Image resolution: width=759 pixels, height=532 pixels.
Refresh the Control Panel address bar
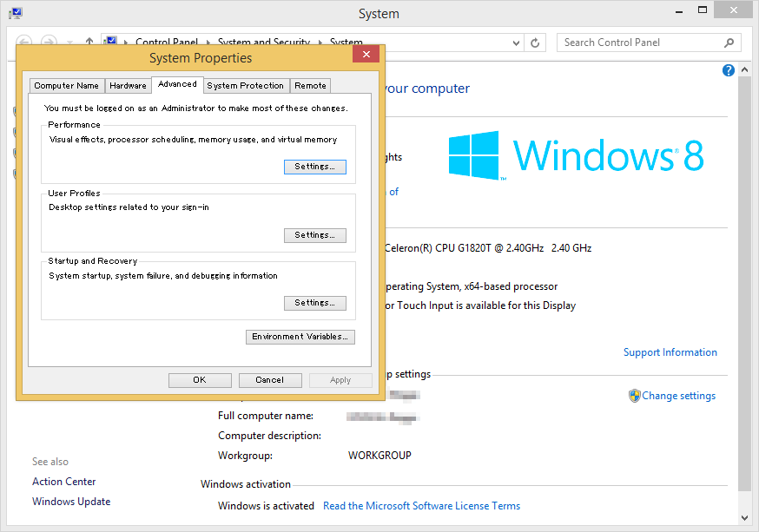(535, 43)
